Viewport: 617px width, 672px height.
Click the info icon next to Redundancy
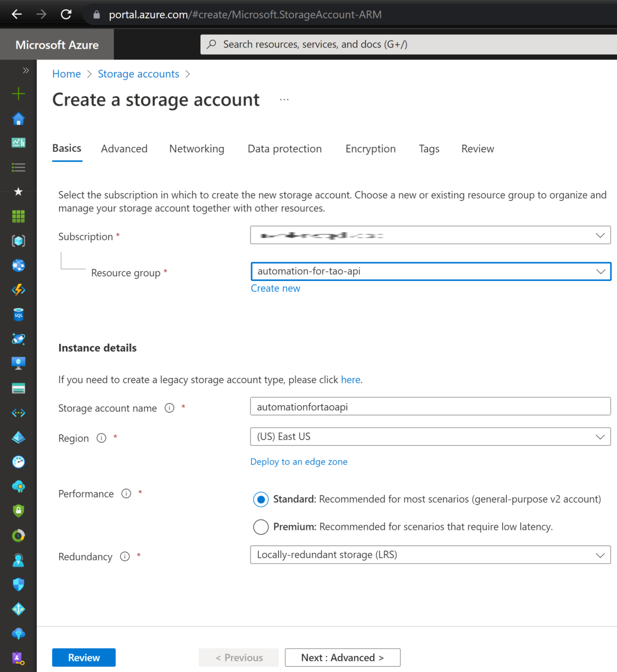(x=125, y=556)
